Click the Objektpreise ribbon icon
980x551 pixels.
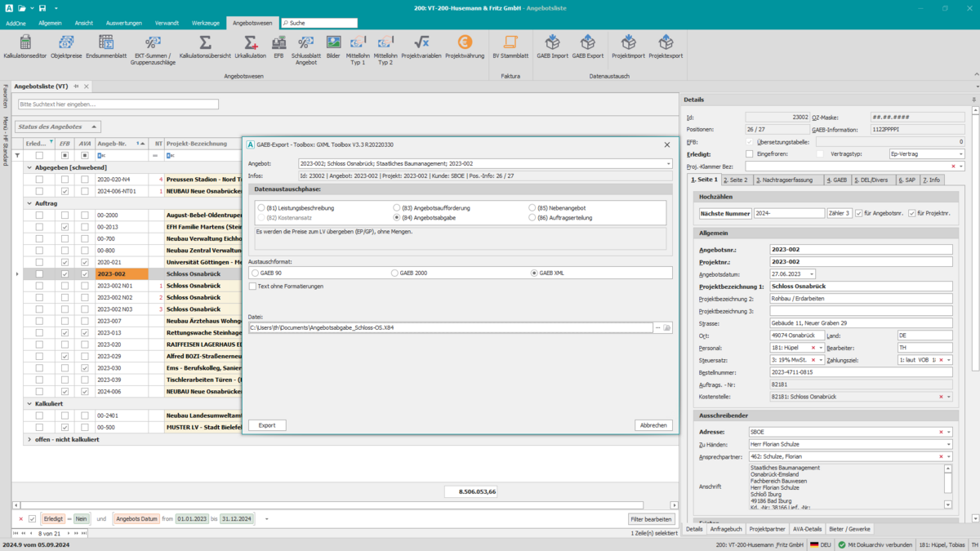click(x=67, y=47)
